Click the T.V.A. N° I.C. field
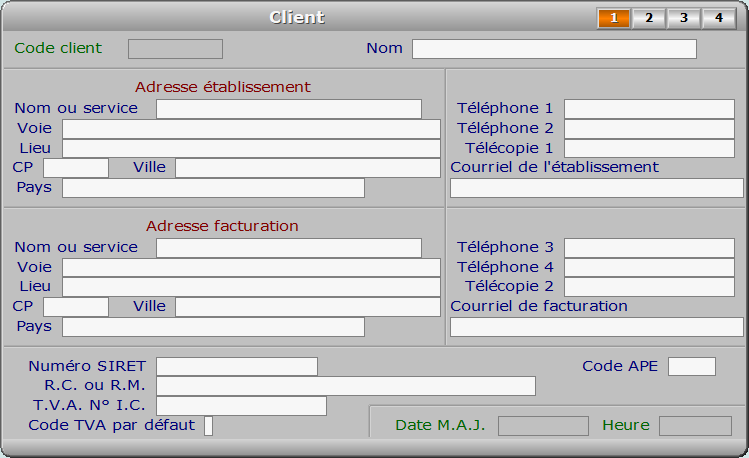Image resolution: width=749 pixels, height=458 pixels. pyautogui.click(x=241, y=405)
